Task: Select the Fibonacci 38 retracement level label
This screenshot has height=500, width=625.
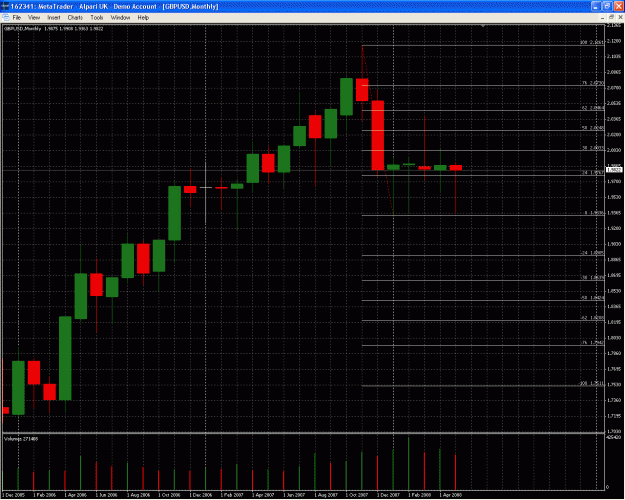Action: tap(593, 148)
